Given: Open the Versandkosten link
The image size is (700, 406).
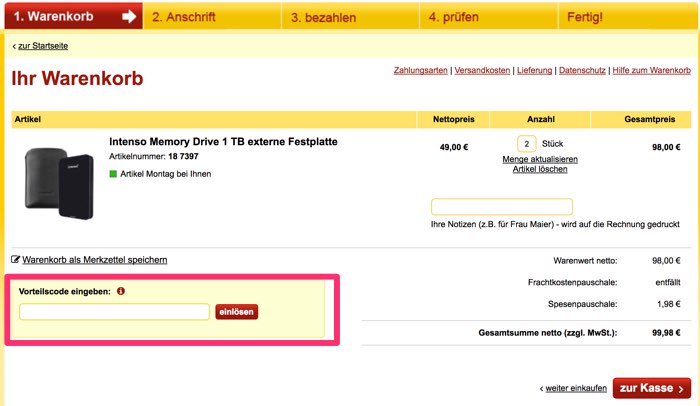Looking at the screenshot, I should click(x=482, y=71).
